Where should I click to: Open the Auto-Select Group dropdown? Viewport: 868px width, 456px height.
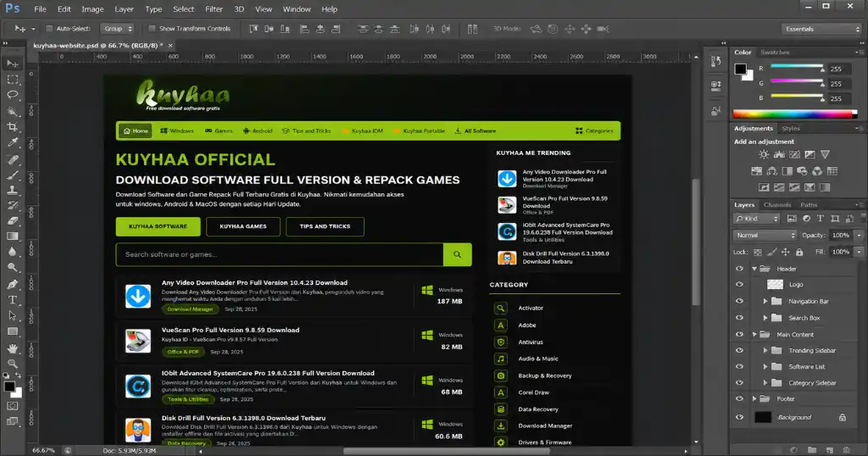[x=117, y=29]
